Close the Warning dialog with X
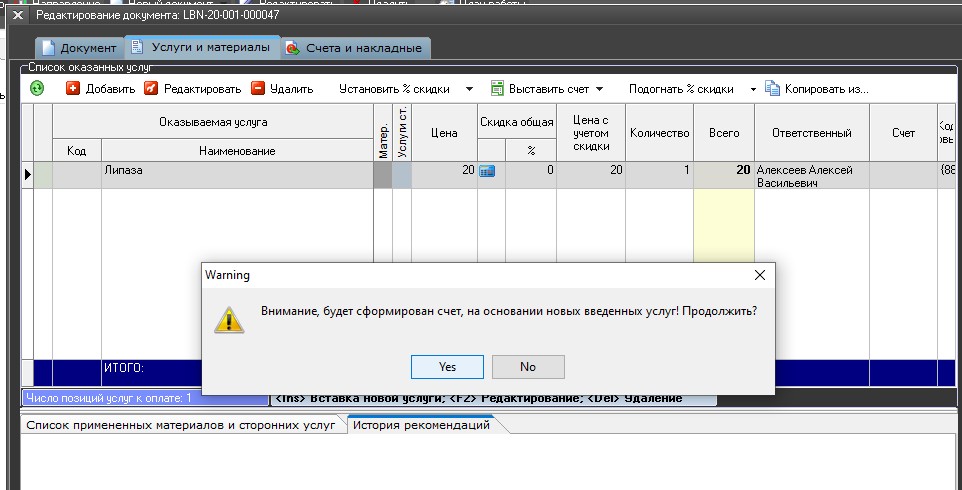 point(759,274)
